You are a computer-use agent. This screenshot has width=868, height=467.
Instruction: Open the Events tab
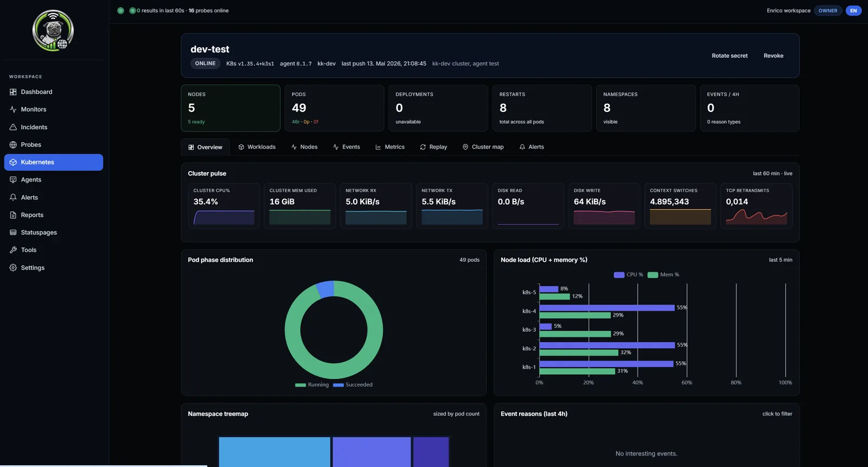pyautogui.click(x=346, y=147)
